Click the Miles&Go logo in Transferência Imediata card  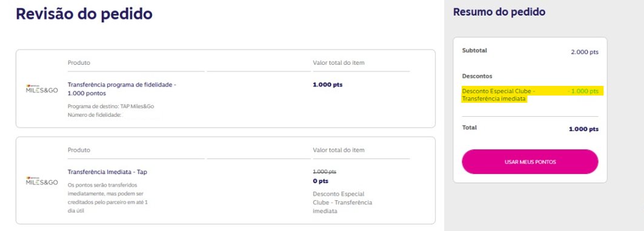(x=41, y=181)
